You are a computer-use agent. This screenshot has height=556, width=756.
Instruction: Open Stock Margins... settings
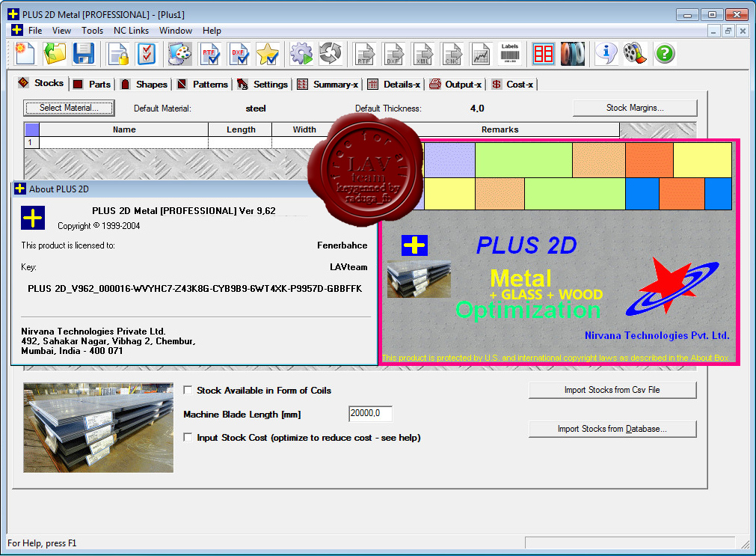pyautogui.click(x=635, y=108)
